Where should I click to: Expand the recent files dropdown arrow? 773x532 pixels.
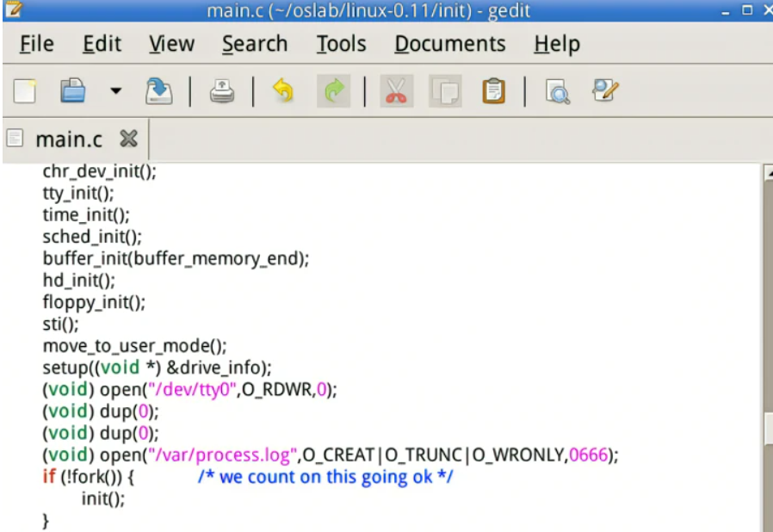[x=115, y=91]
